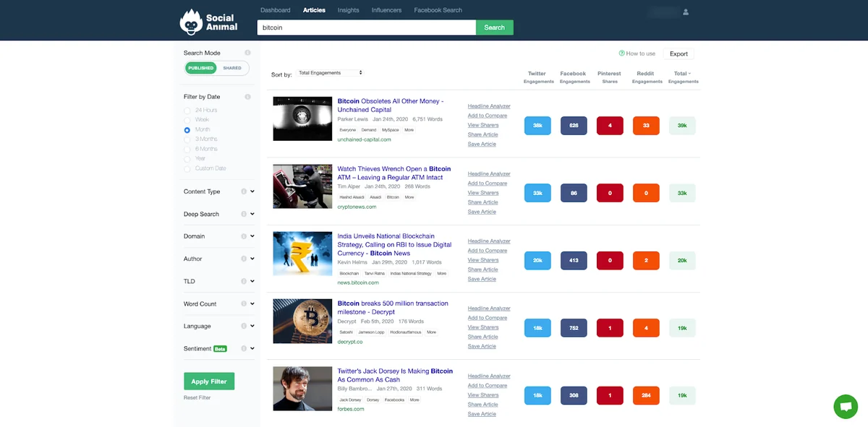Click the How to use help icon

point(621,53)
